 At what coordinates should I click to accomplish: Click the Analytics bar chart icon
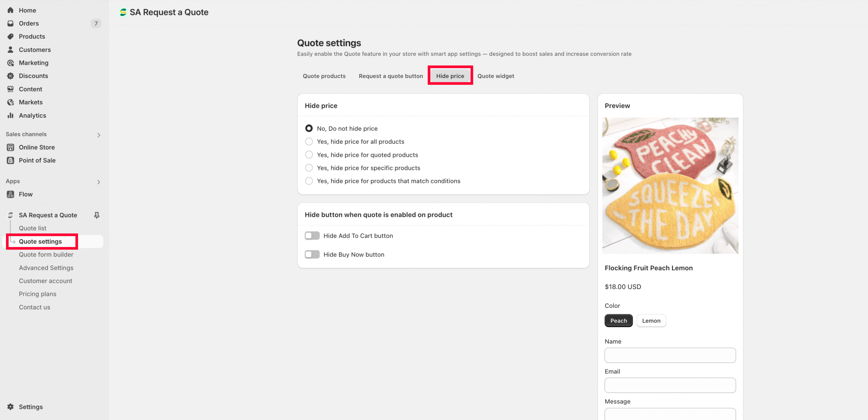[11, 115]
